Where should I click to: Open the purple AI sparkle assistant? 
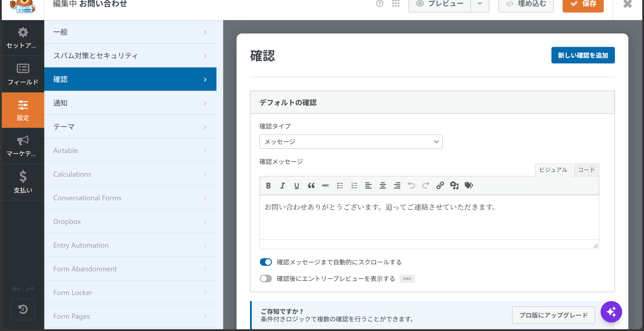(x=611, y=312)
